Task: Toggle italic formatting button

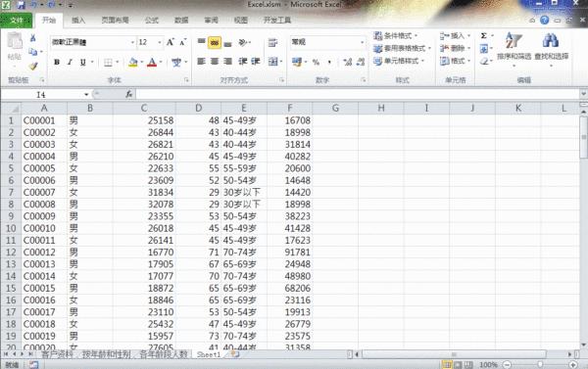Action: pyautogui.click(x=70, y=63)
